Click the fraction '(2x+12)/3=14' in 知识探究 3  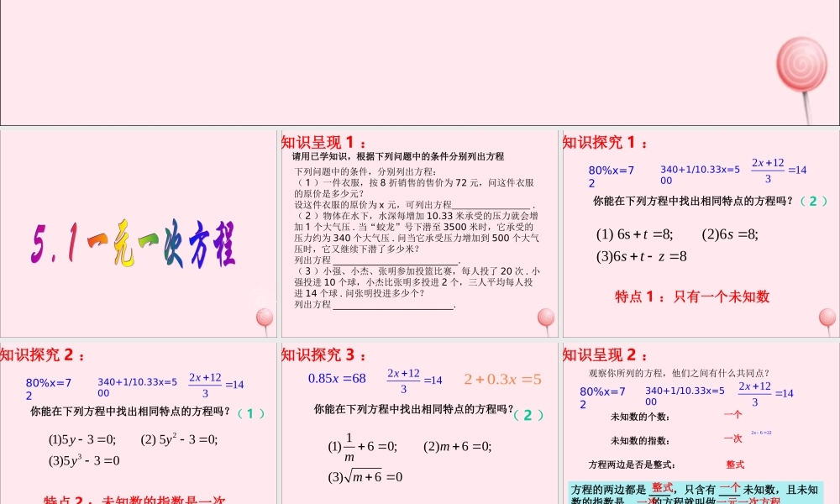coord(415,381)
